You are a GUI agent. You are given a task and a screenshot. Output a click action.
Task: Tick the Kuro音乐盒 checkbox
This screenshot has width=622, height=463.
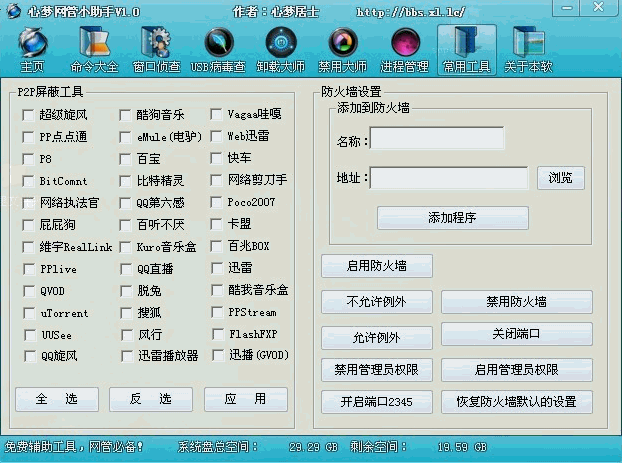point(125,247)
